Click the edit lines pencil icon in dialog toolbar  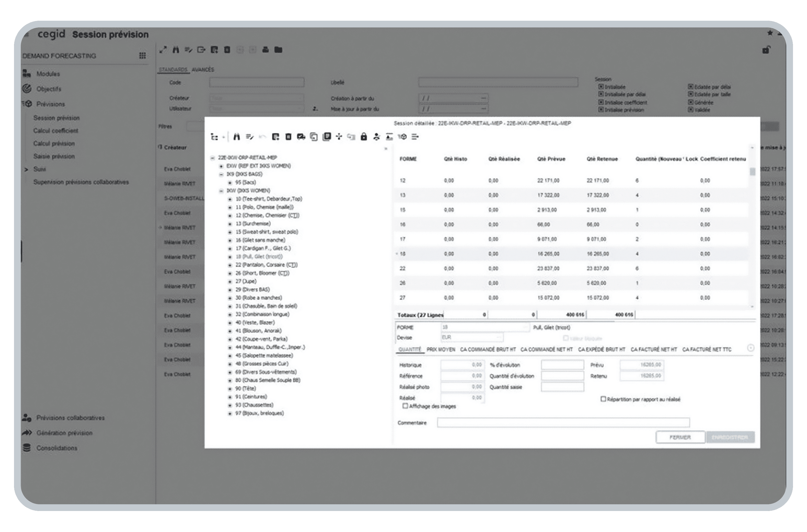[250, 137]
